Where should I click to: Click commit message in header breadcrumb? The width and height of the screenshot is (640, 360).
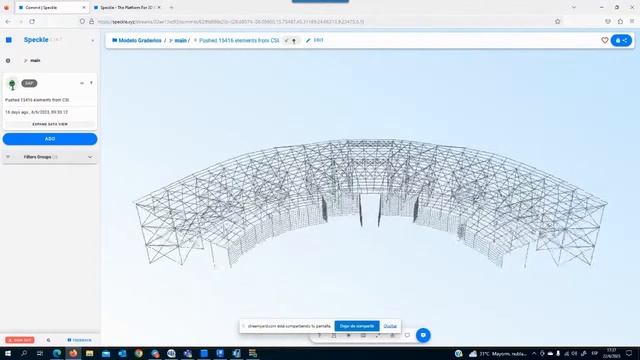click(x=239, y=40)
